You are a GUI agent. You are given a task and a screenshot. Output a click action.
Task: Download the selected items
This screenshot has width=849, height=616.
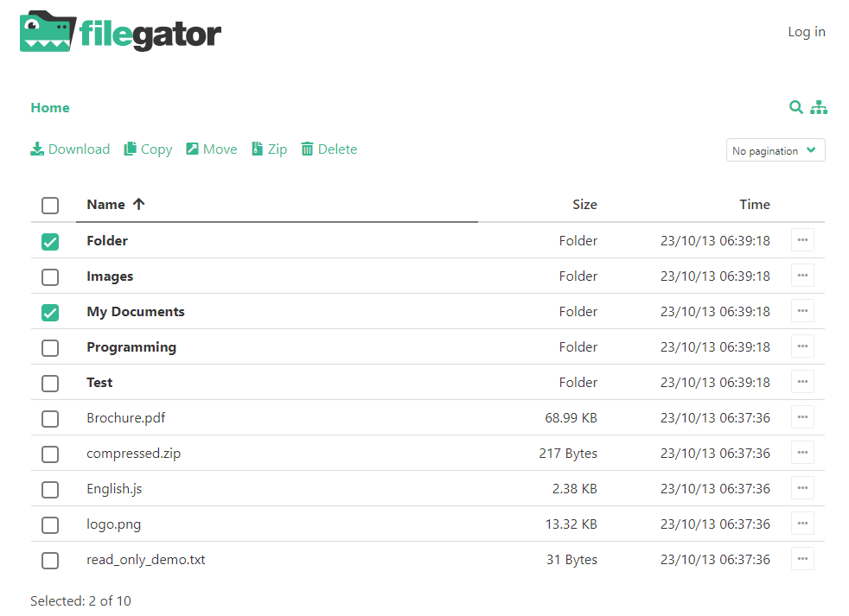70,149
